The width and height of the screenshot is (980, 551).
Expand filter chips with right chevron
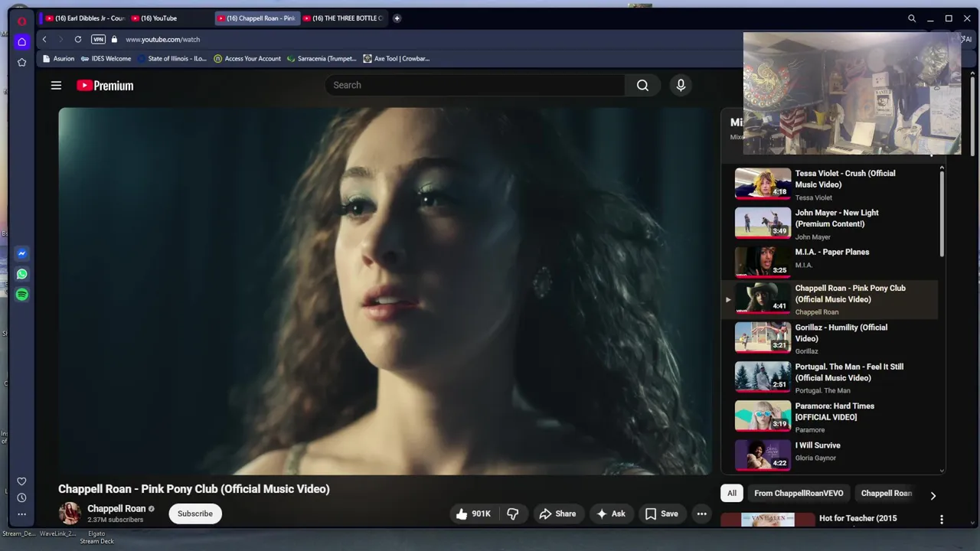coord(933,495)
